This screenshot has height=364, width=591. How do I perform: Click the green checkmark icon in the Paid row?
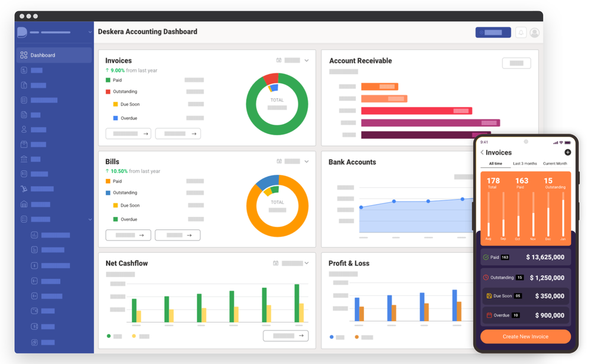coord(486,258)
